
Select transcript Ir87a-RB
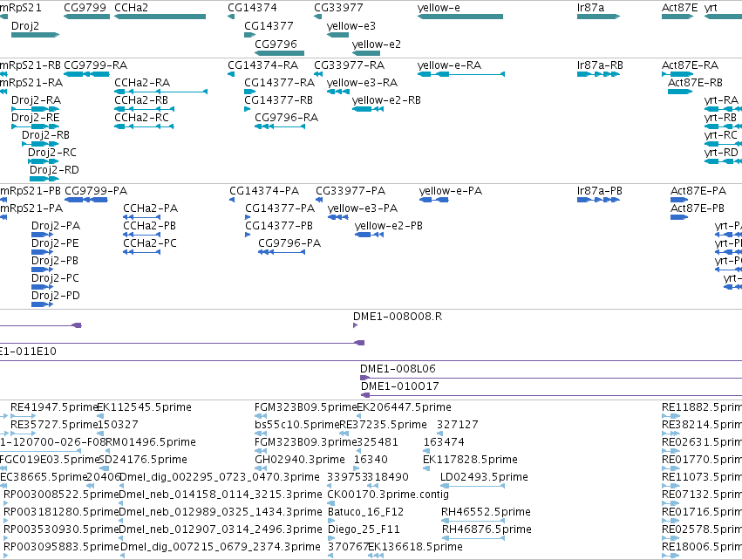pyautogui.click(x=600, y=65)
